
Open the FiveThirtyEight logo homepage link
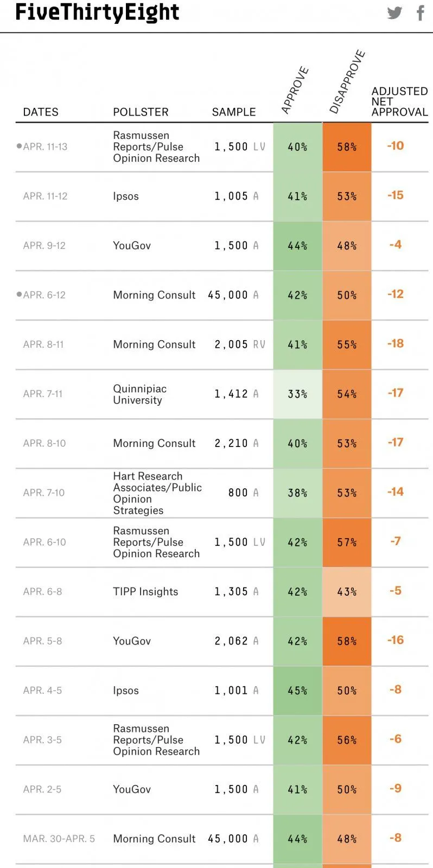(x=97, y=12)
